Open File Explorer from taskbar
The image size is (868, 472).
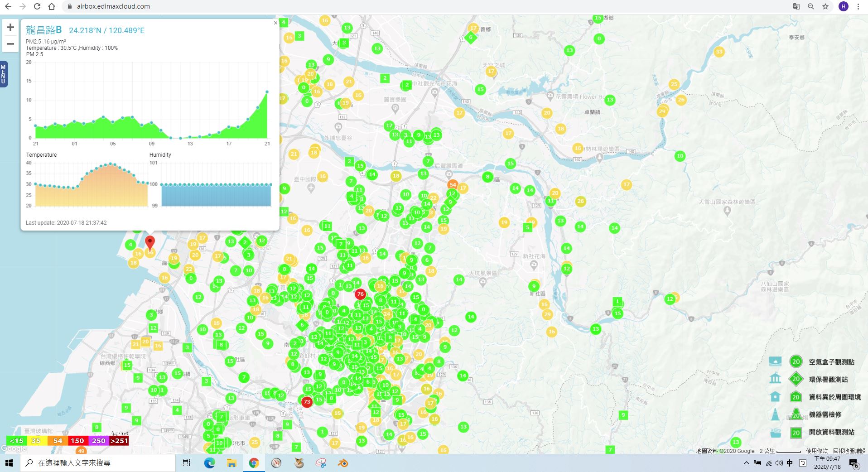pos(231,463)
